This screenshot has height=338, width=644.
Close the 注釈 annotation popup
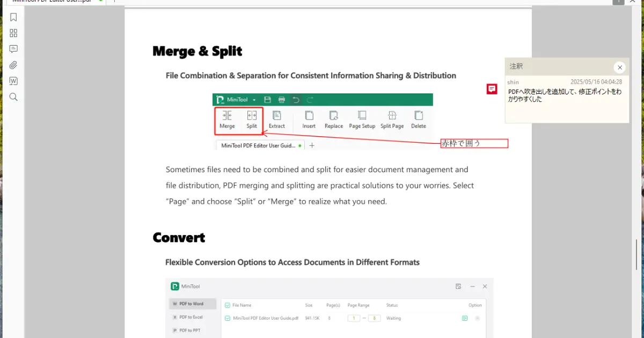click(x=620, y=67)
